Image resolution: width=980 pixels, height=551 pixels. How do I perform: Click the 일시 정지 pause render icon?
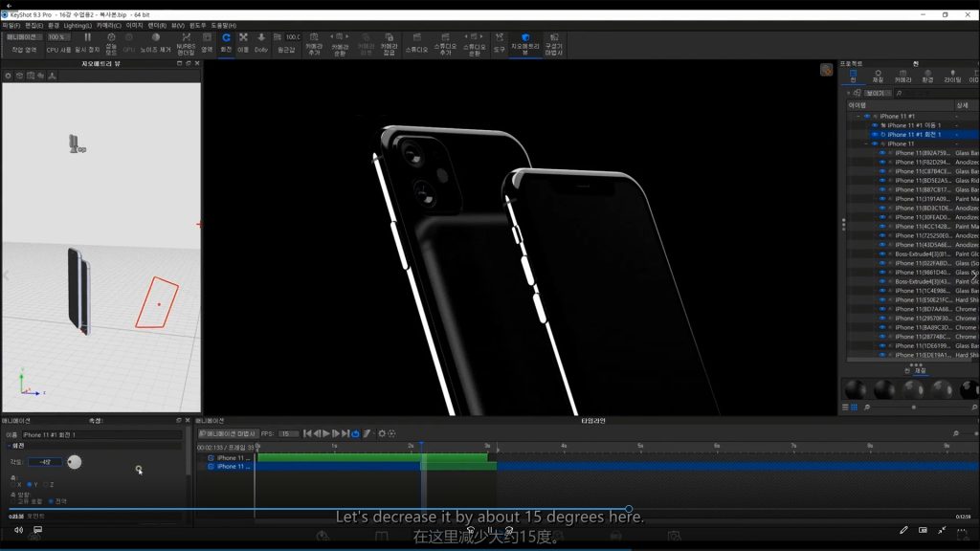87,41
